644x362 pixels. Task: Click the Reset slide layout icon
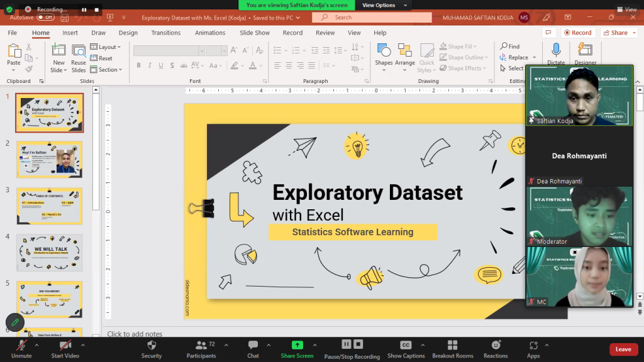[94, 58]
